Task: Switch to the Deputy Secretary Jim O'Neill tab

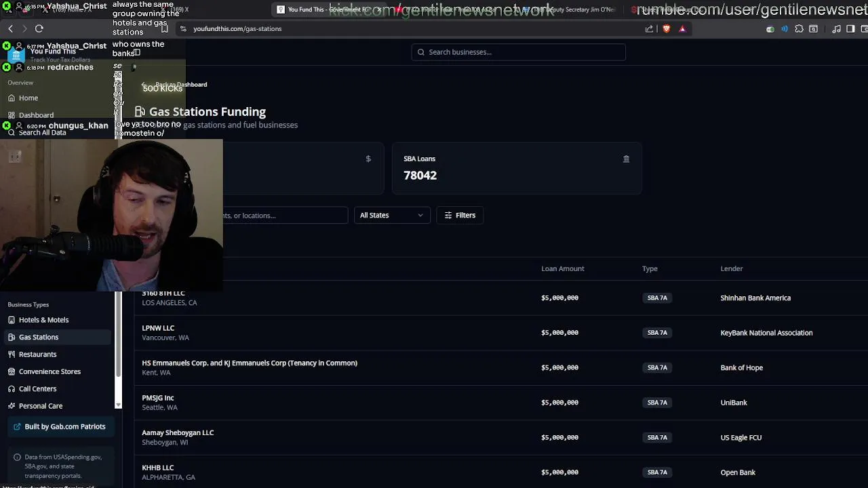Action: (568, 9)
